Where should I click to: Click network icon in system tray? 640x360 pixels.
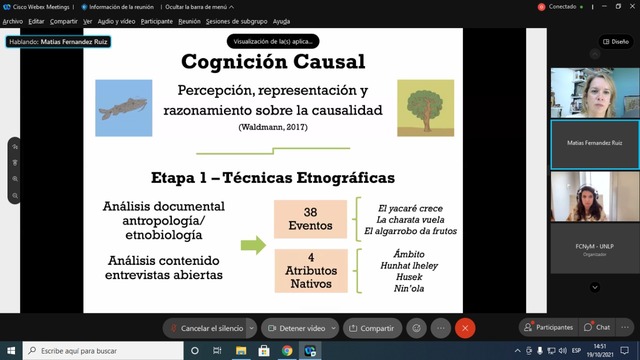[x=551, y=351]
